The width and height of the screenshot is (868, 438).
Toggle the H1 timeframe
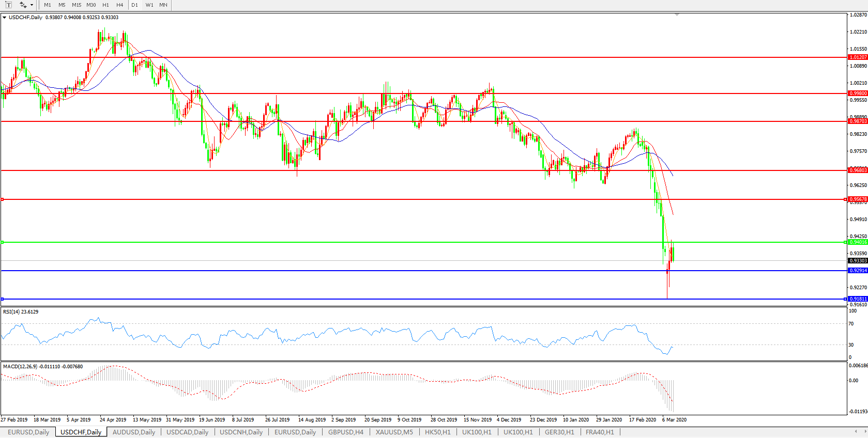pos(105,5)
